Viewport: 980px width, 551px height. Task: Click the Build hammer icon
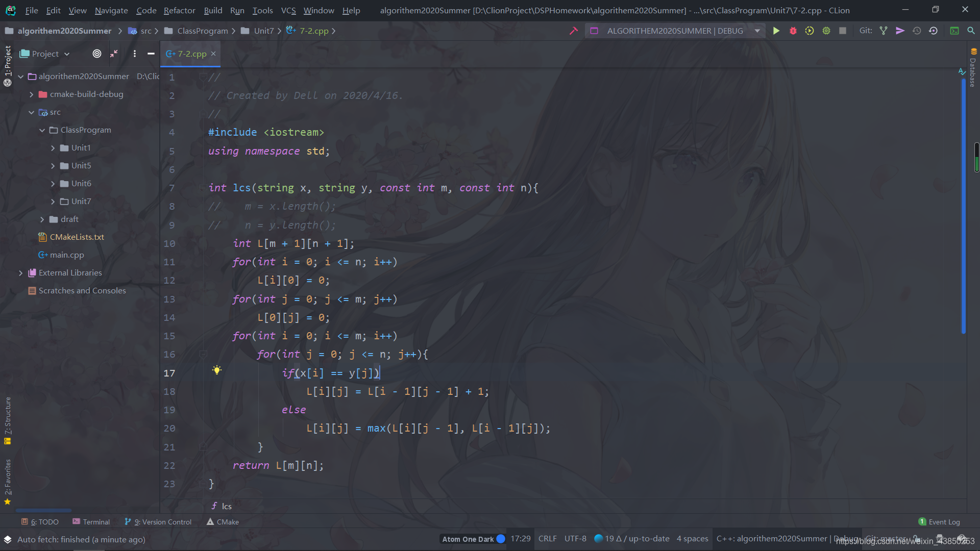[574, 31]
